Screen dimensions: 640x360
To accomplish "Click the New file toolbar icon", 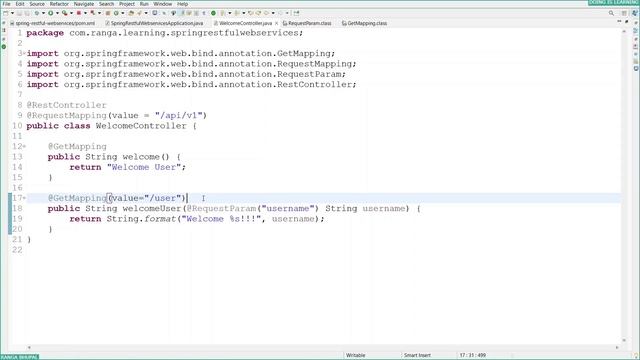I will tap(5, 13).
